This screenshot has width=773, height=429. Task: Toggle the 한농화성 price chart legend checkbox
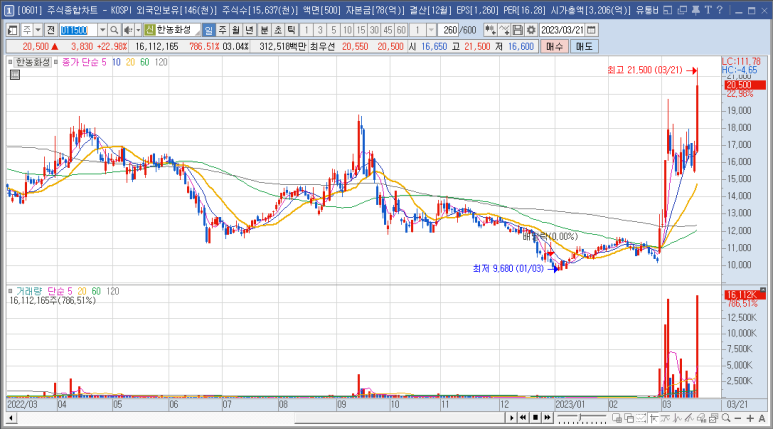click(x=10, y=62)
